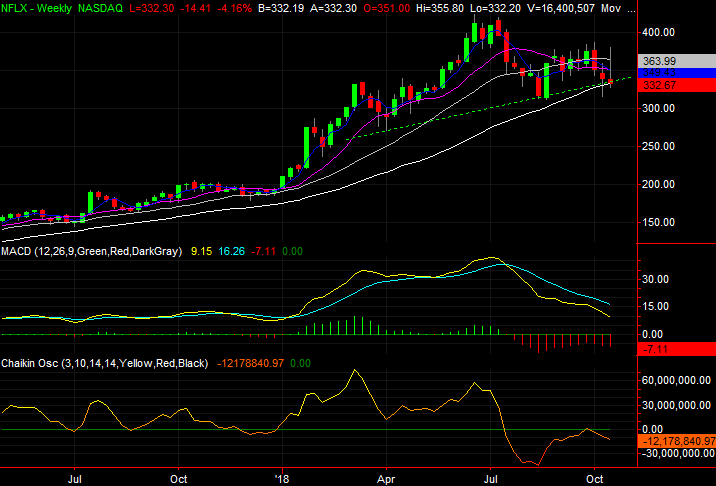Select bid value B=332.19

(x=281, y=8)
